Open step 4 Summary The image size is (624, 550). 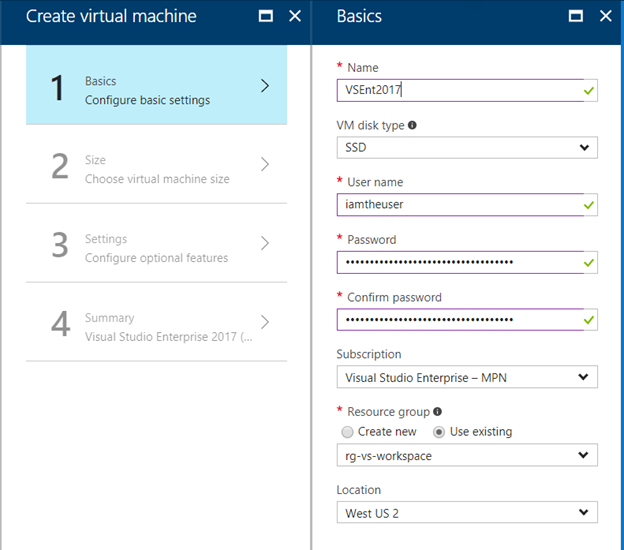[x=156, y=326]
